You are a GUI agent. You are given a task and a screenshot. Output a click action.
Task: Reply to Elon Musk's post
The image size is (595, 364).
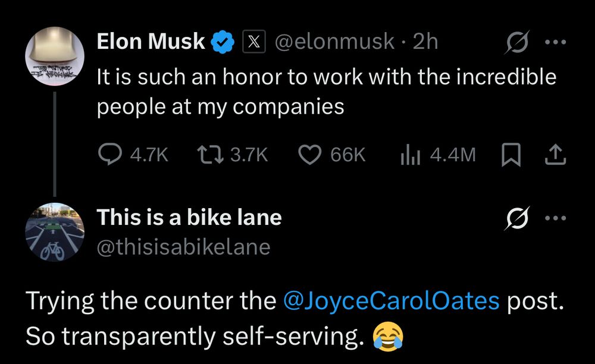(110, 155)
